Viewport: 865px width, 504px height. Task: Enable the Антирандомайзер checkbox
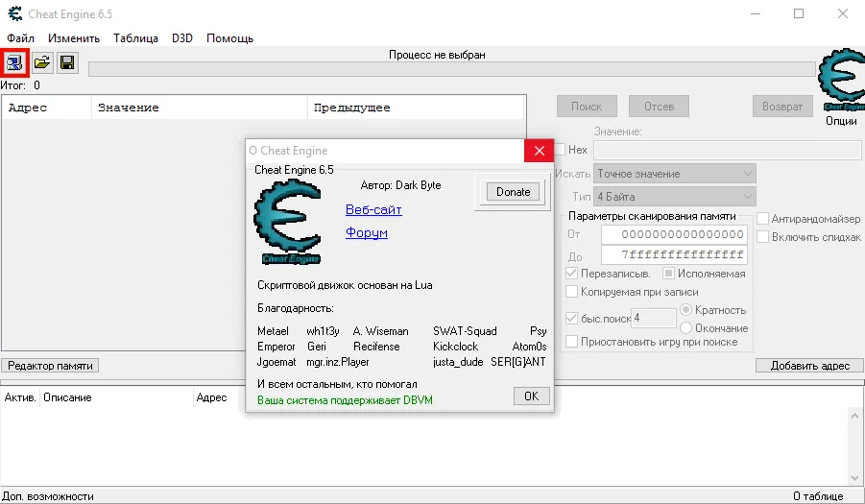[763, 219]
